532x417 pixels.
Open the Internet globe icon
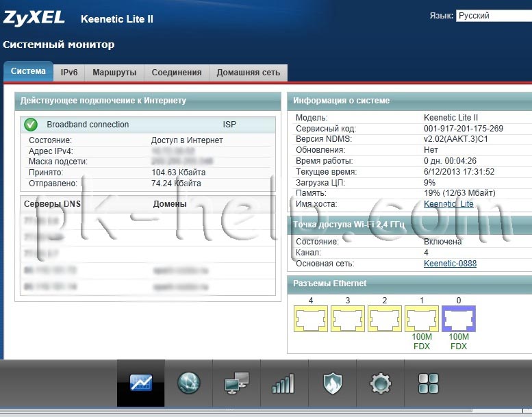[x=189, y=383]
